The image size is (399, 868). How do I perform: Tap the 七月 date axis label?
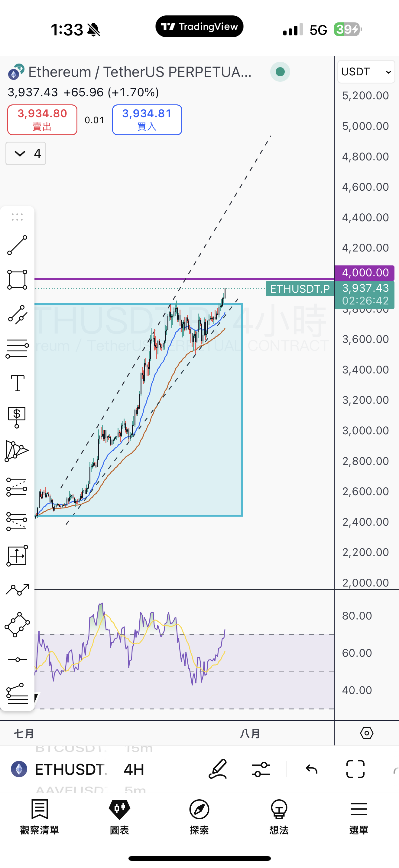pos(24,733)
